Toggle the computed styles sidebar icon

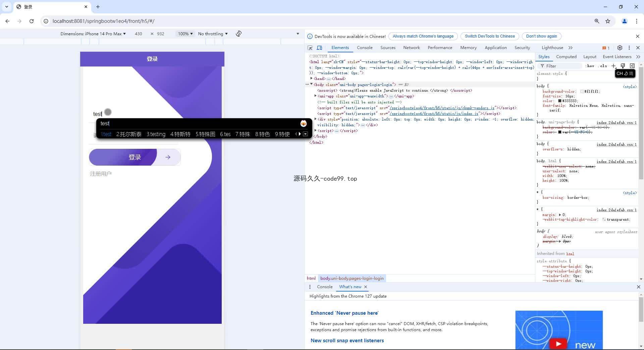pos(632,66)
